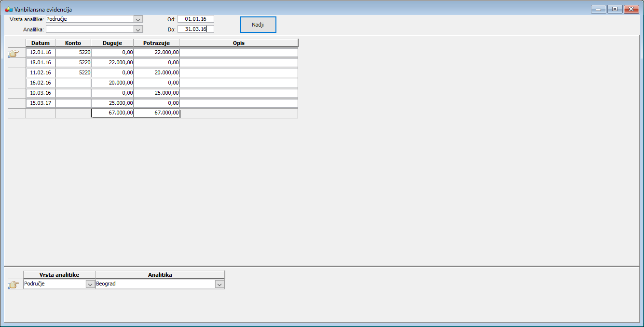Viewport: 644px width, 327px height.
Task: Click the Duguje column header
Action: [112, 43]
